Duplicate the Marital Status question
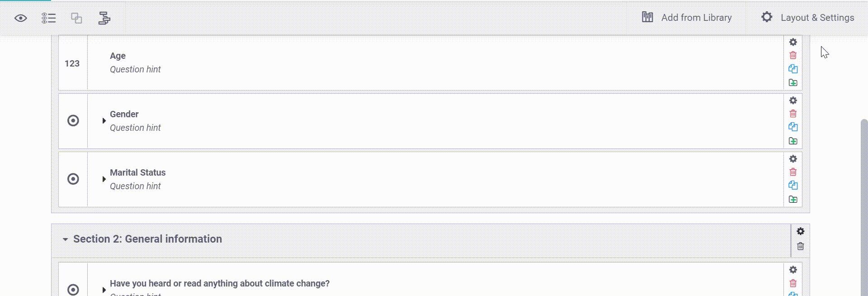868x296 pixels. (793, 185)
